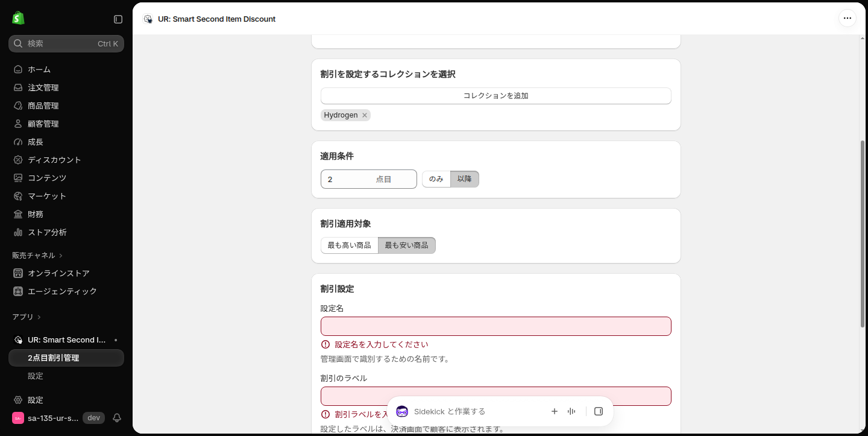The image size is (868, 436).
Task: Start Sidekick voice input icon
Action: 571,411
